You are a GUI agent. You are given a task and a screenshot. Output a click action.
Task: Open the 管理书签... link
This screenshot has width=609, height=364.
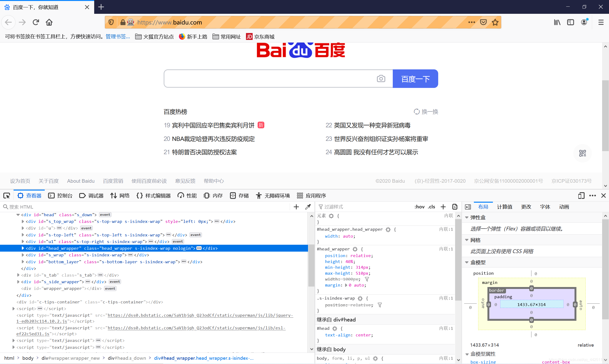click(118, 37)
